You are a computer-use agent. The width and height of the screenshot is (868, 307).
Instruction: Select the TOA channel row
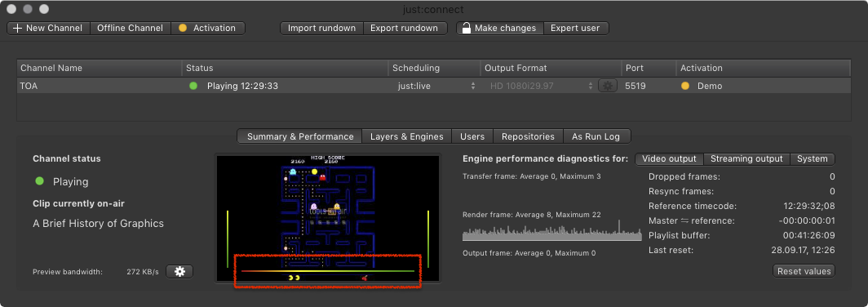(x=433, y=86)
